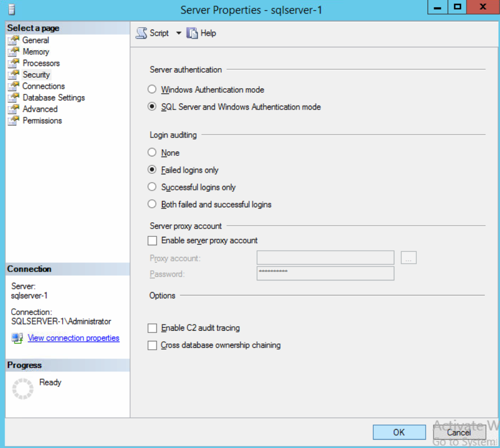Select the Security page
Viewport: 500px width, 448px height.
tap(36, 75)
